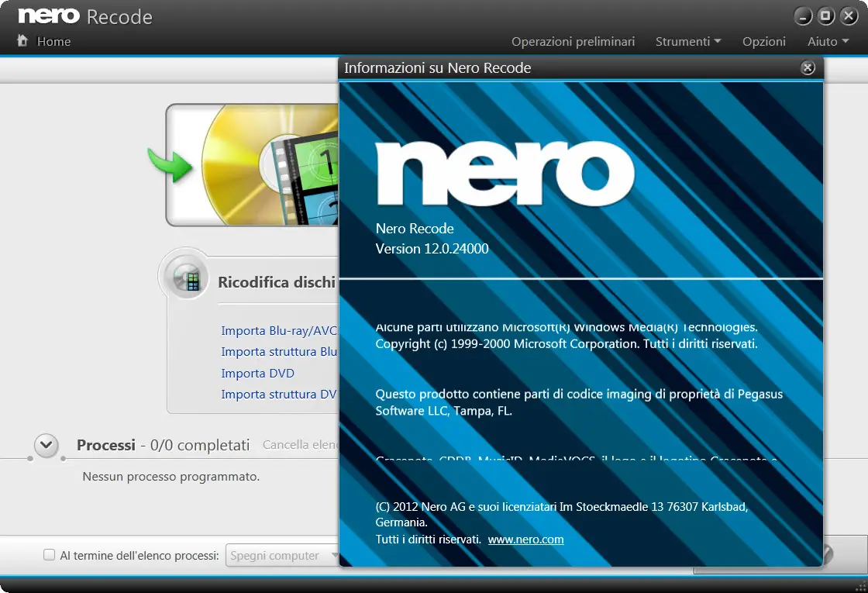This screenshot has height=593, width=868.
Task: Click the Processi - 0/0 completati label
Action: coord(164,445)
